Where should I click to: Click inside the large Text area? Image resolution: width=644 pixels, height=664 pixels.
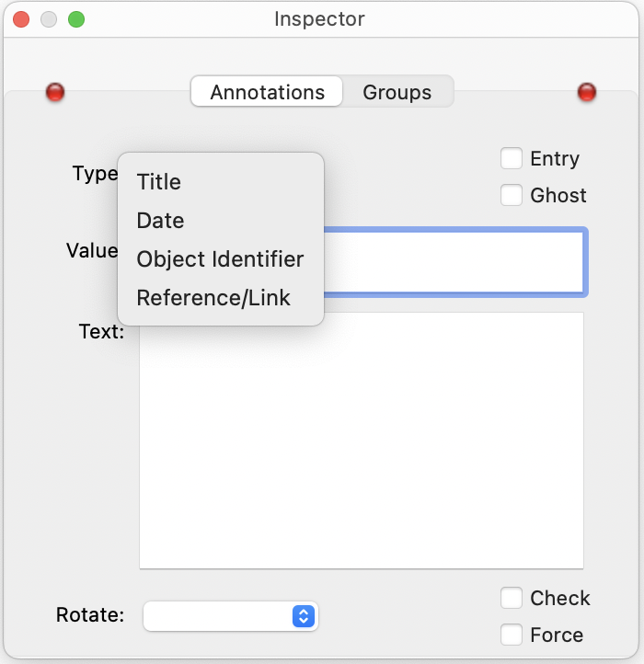(x=362, y=441)
